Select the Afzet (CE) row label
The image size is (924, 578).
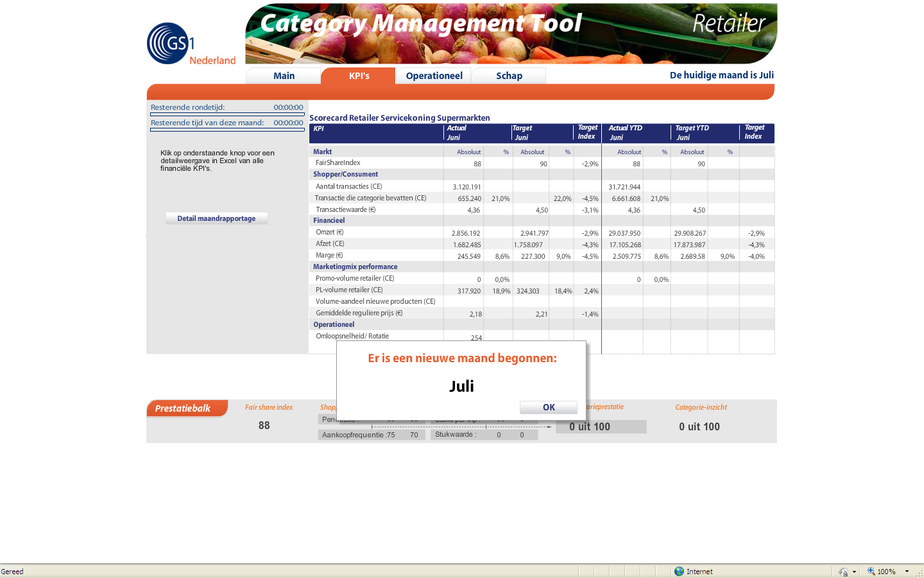tap(330, 244)
